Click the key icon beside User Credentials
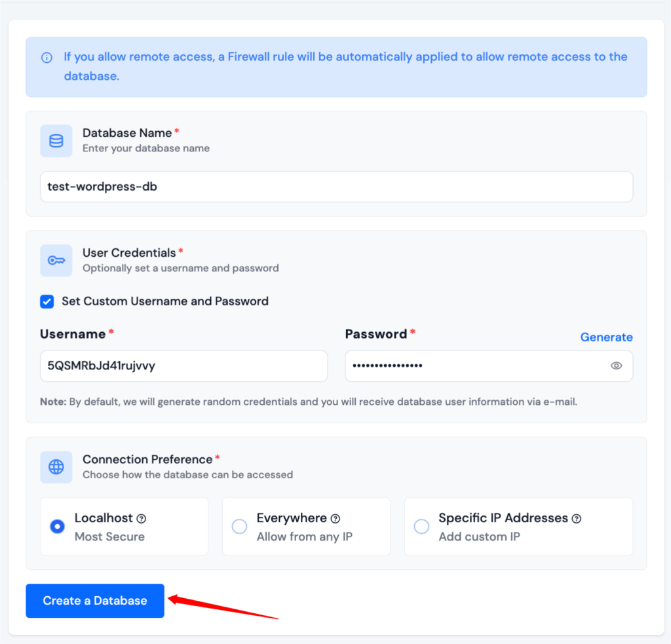The width and height of the screenshot is (671, 644). pos(56,260)
